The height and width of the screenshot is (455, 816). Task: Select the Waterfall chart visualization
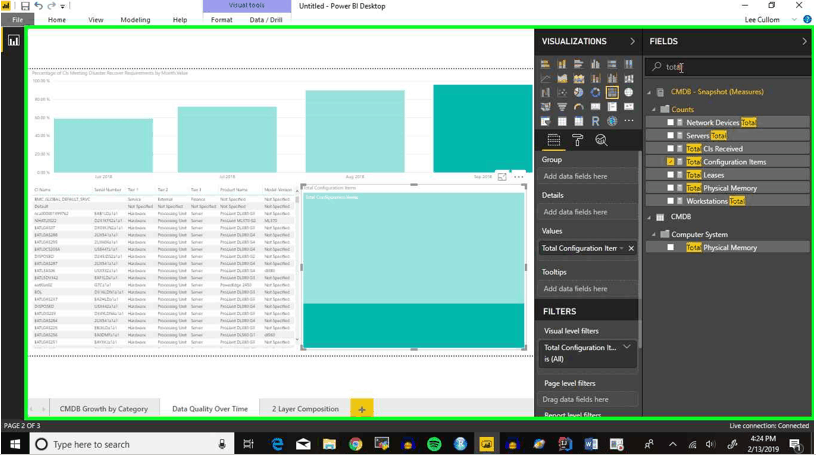[x=545, y=93]
